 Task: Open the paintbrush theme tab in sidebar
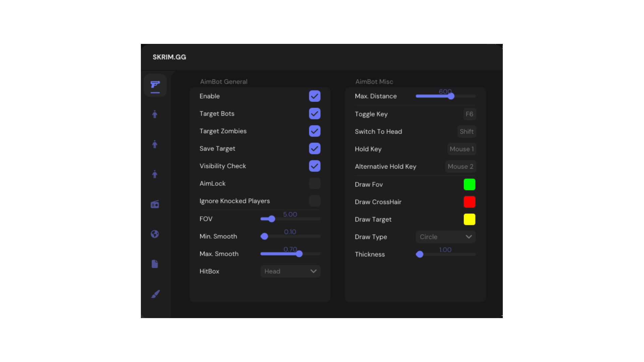155,294
